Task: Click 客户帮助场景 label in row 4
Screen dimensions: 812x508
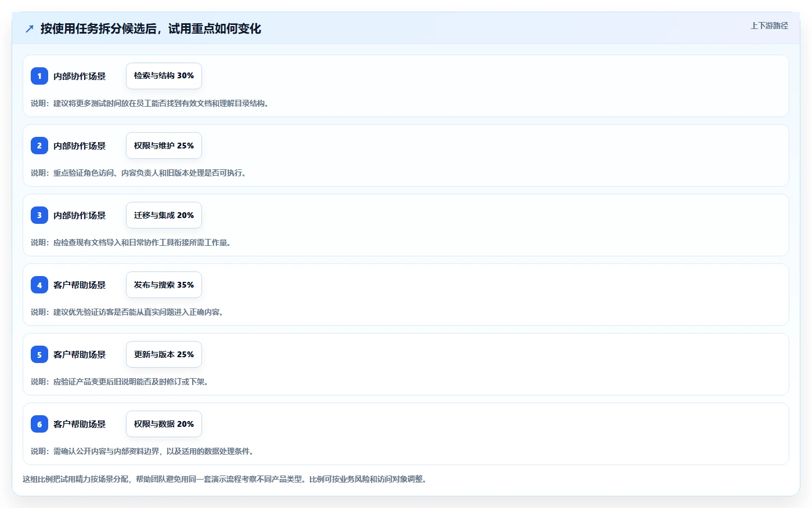Action: [80, 285]
